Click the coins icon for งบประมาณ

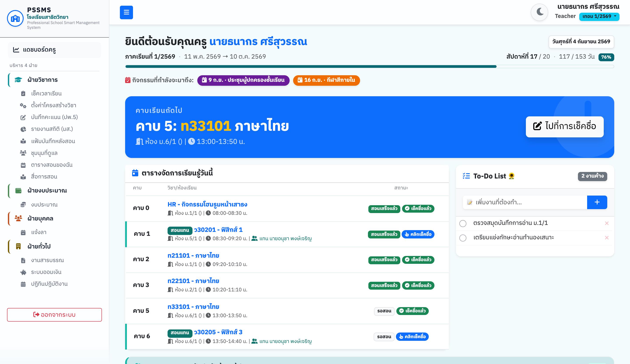23,205
